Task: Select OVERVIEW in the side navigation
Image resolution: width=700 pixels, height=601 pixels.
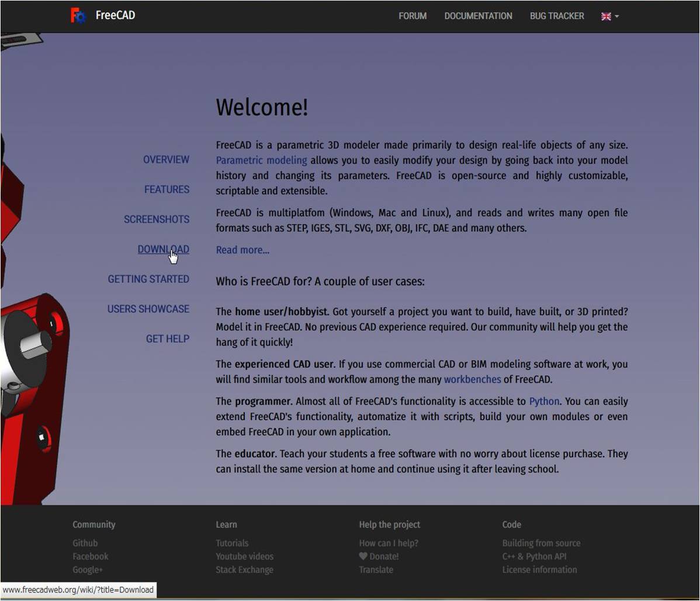Action: click(166, 160)
